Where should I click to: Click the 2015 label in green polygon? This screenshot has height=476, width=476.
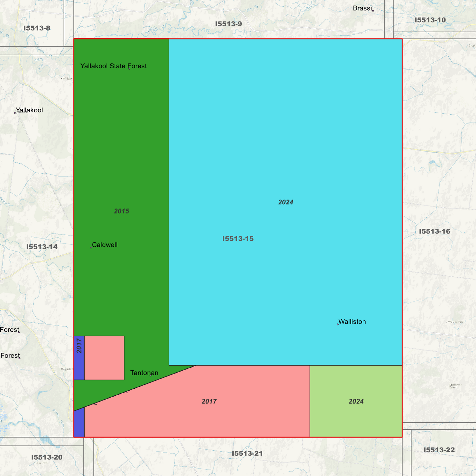pos(122,211)
